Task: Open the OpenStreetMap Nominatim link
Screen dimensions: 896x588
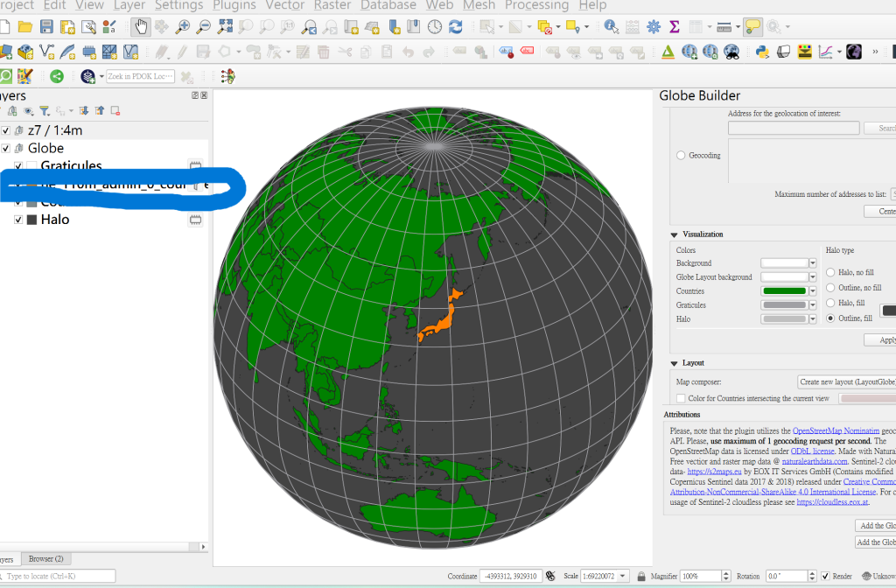Action: 836,430
